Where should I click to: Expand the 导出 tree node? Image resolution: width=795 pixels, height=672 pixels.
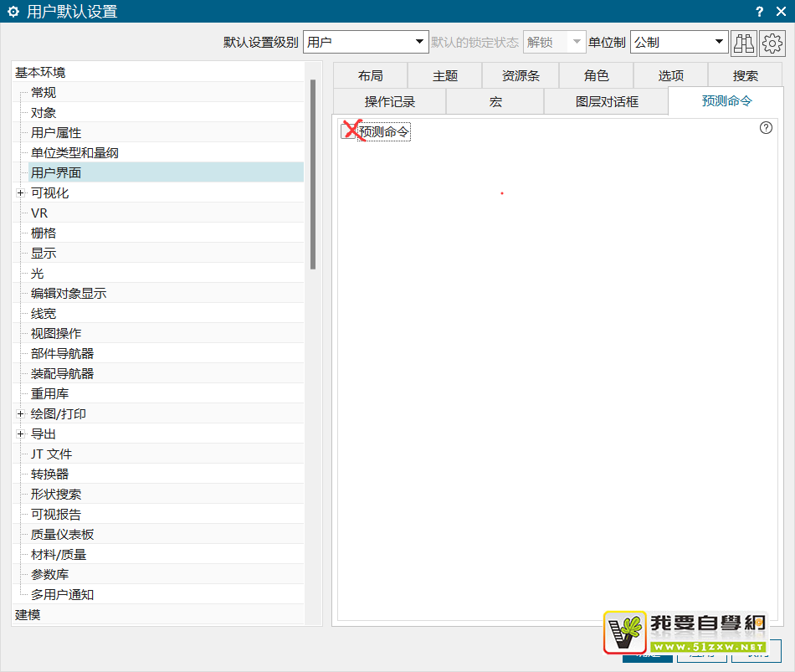(20, 434)
